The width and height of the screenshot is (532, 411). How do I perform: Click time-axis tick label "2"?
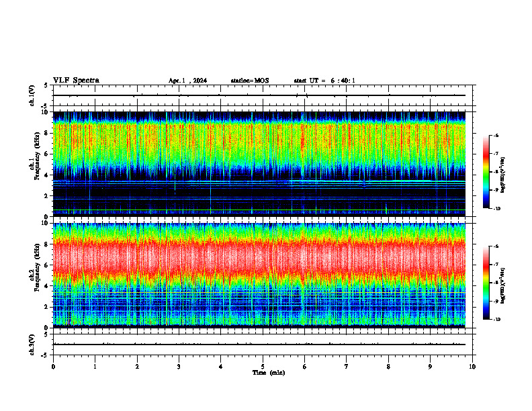pos(137,367)
